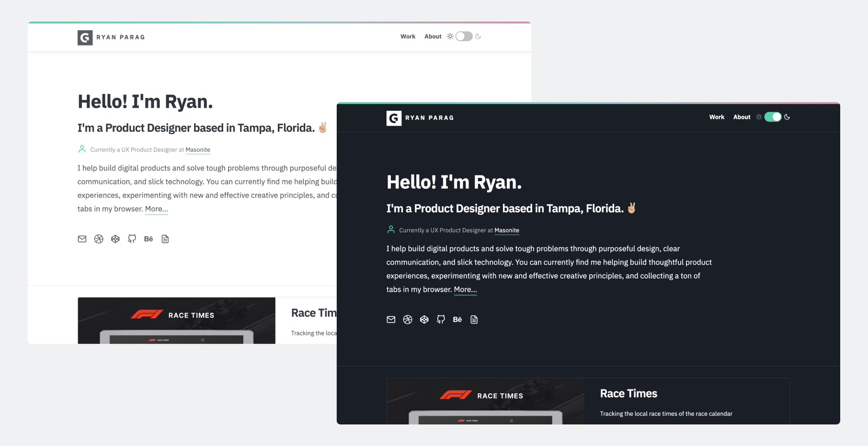The image size is (868, 446).
Task: Click the email icon in light window
Action: pos(82,239)
